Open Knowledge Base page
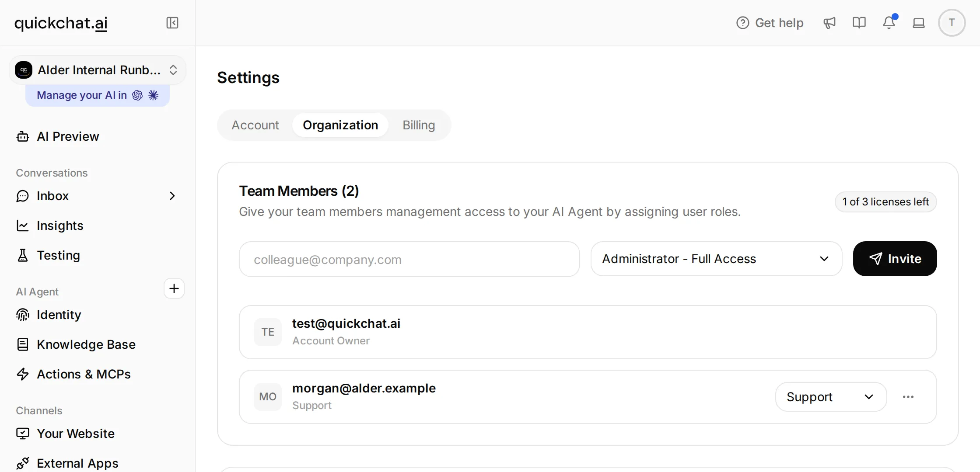980x472 pixels. click(76, 344)
